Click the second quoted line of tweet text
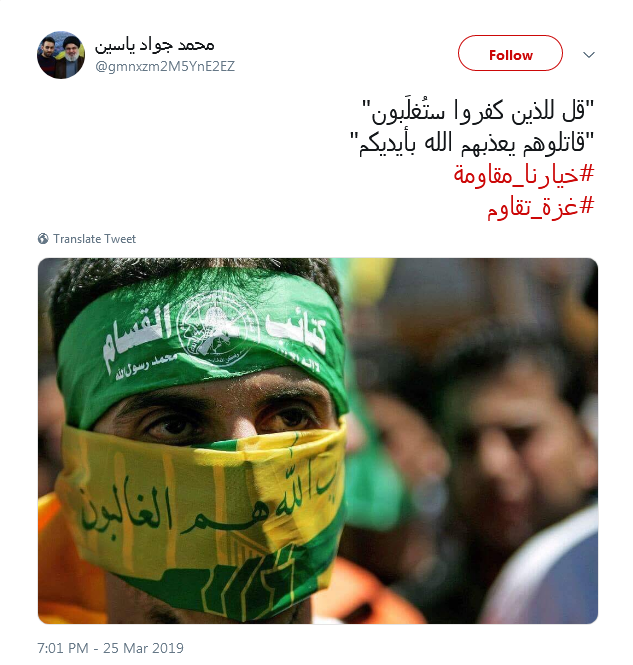Viewport: 633px width, 665px height. point(472,144)
